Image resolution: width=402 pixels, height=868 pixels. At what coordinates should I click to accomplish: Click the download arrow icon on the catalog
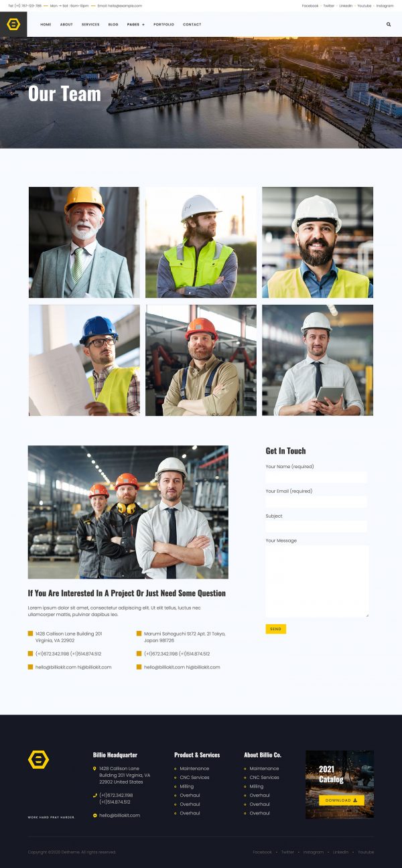[x=355, y=800]
